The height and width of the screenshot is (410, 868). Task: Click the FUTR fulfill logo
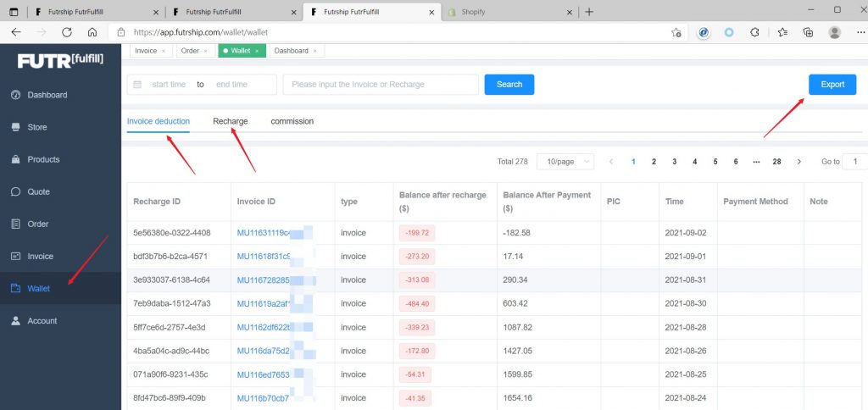(x=60, y=60)
